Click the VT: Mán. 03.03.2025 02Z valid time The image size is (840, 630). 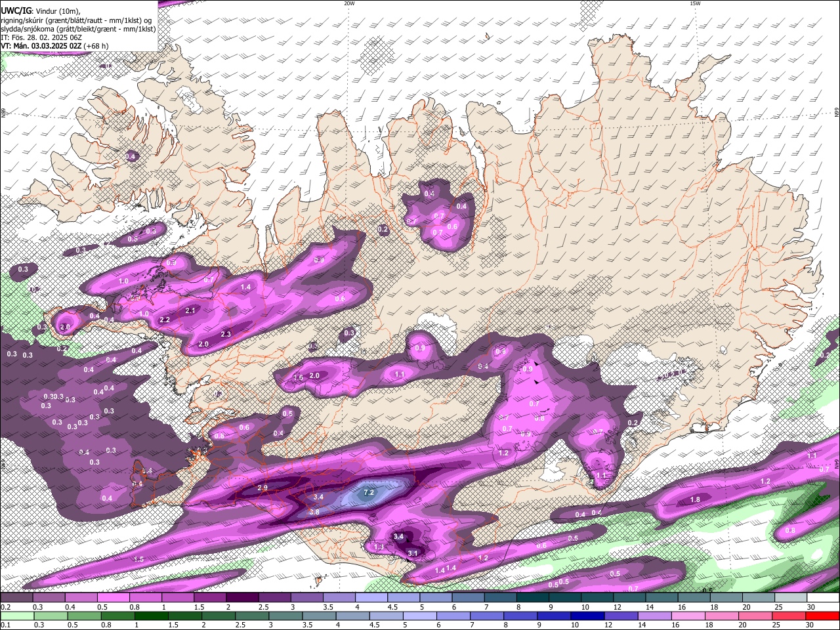[x=41, y=46]
